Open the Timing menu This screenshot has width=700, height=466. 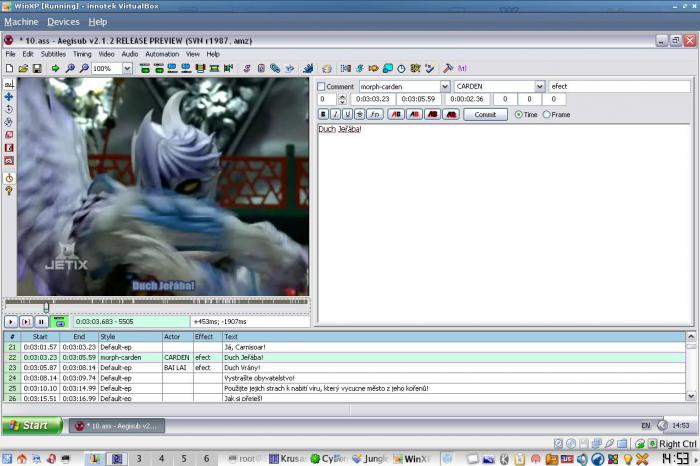pos(82,54)
